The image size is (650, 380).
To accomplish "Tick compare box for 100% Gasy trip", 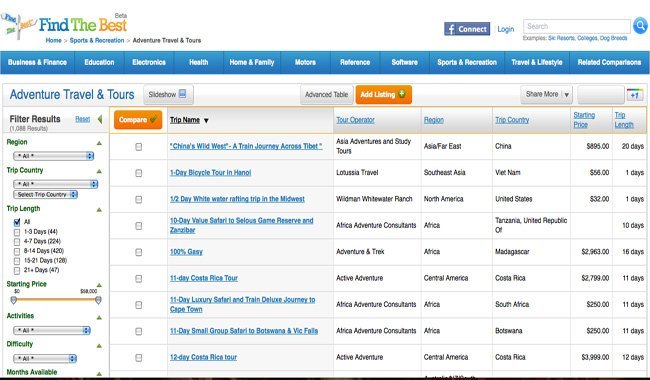I will pos(138,252).
